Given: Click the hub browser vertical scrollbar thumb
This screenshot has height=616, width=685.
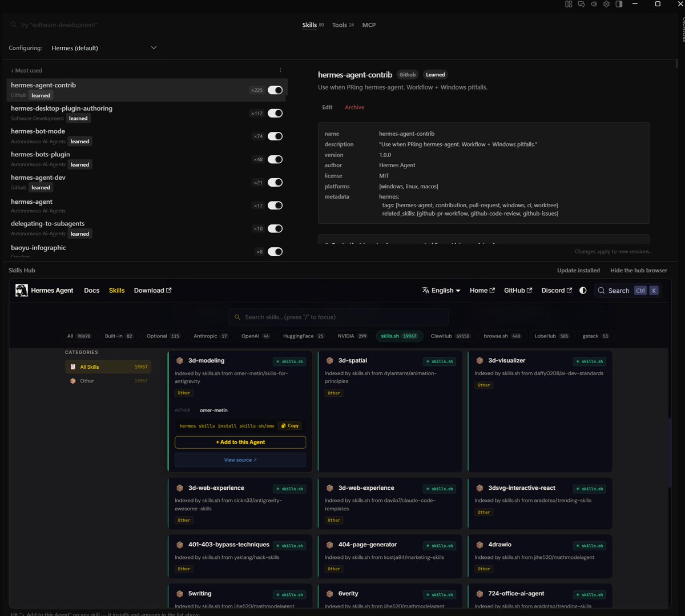Looking at the screenshot, I should (670, 452).
